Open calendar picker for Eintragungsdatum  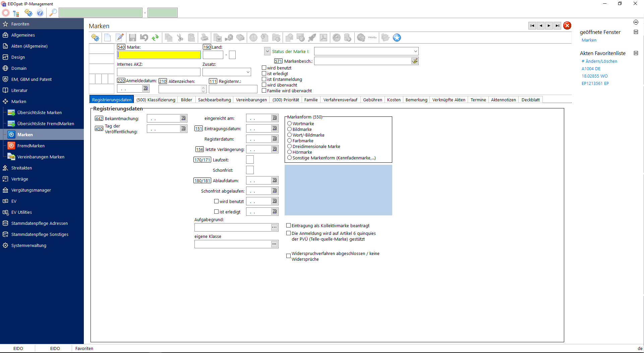pyautogui.click(x=275, y=129)
